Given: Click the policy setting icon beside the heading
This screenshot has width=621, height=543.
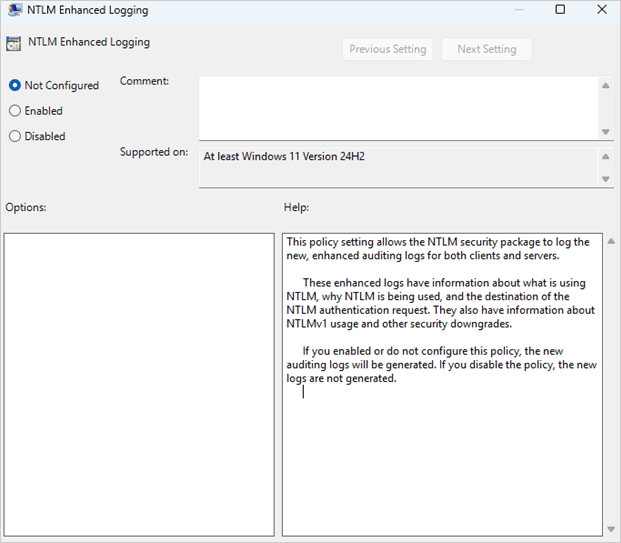Looking at the screenshot, I should click(x=13, y=44).
